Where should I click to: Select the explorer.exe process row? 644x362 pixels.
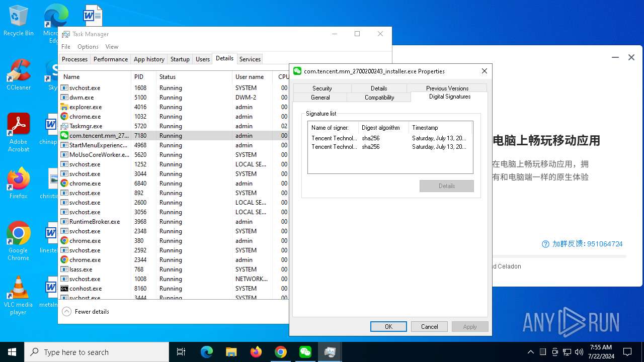(x=174, y=107)
